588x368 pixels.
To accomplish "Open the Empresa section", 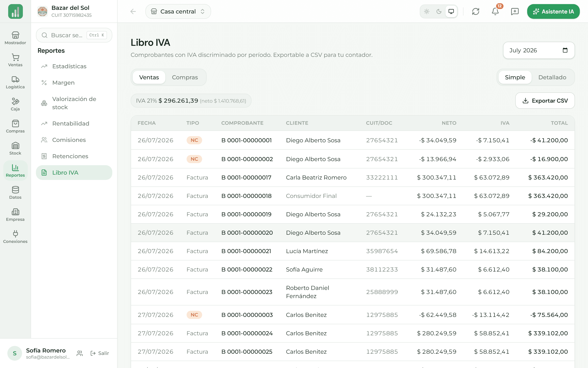I will point(15,215).
